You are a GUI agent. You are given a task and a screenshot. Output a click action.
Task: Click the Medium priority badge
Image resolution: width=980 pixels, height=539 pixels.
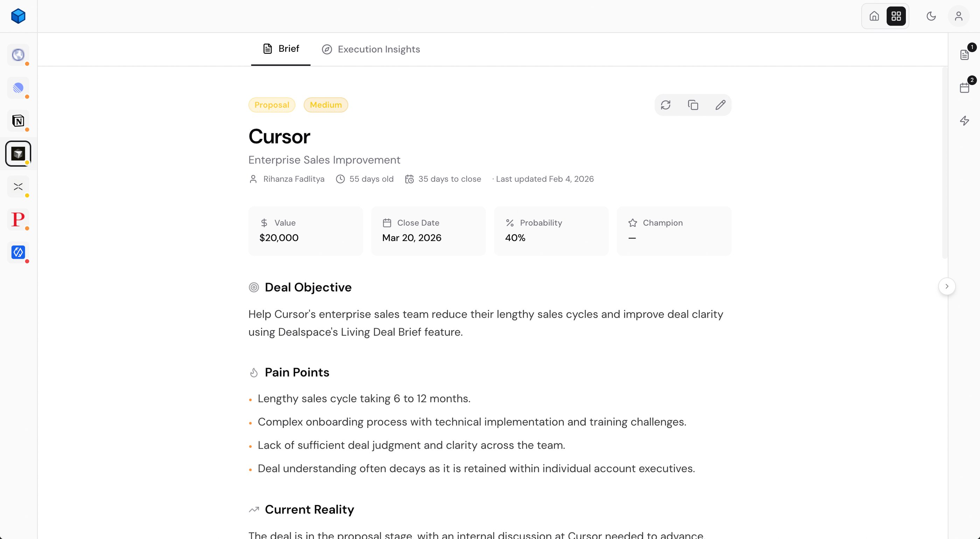[325, 105]
